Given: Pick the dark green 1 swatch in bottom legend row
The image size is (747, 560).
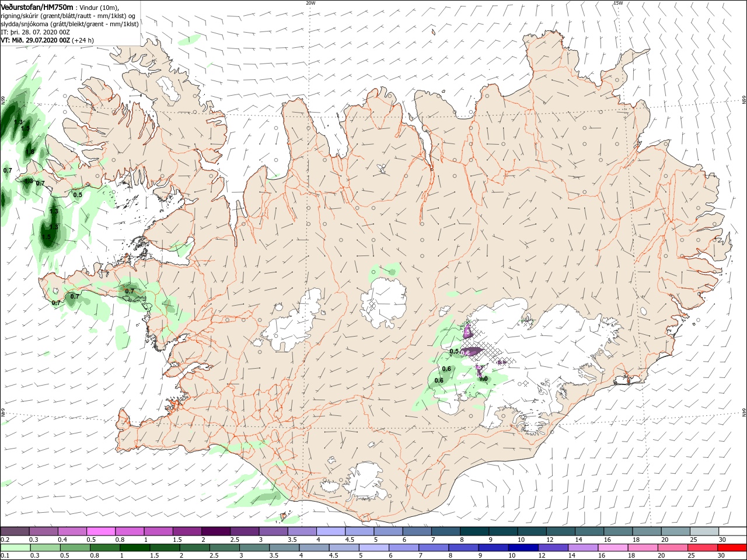Looking at the screenshot, I should pos(135,548).
